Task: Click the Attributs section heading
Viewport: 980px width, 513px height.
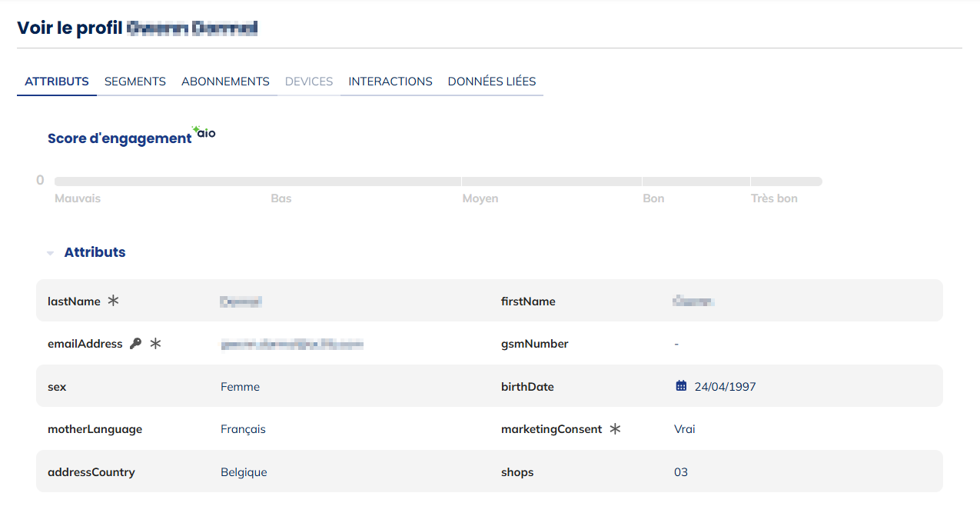Action: [95, 252]
